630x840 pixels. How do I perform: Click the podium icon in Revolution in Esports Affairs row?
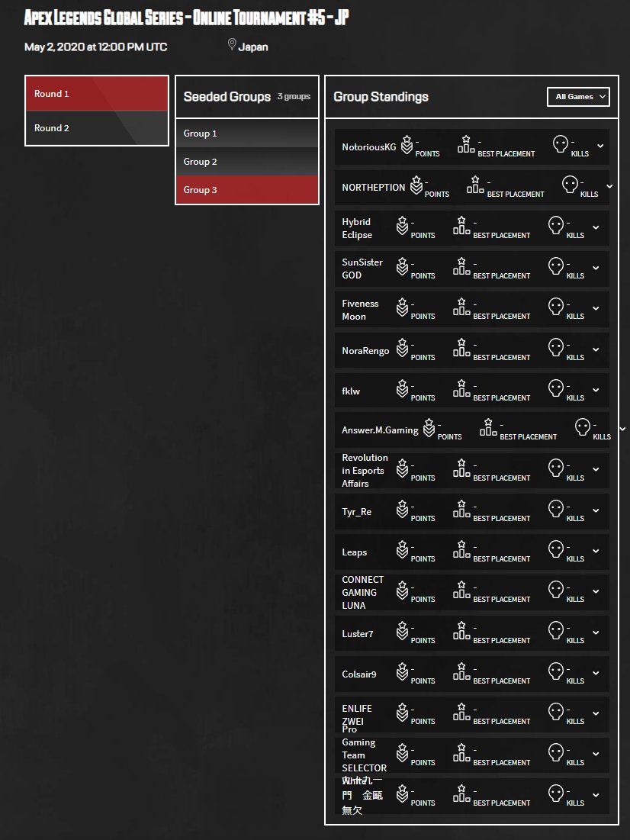(x=461, y=468)
